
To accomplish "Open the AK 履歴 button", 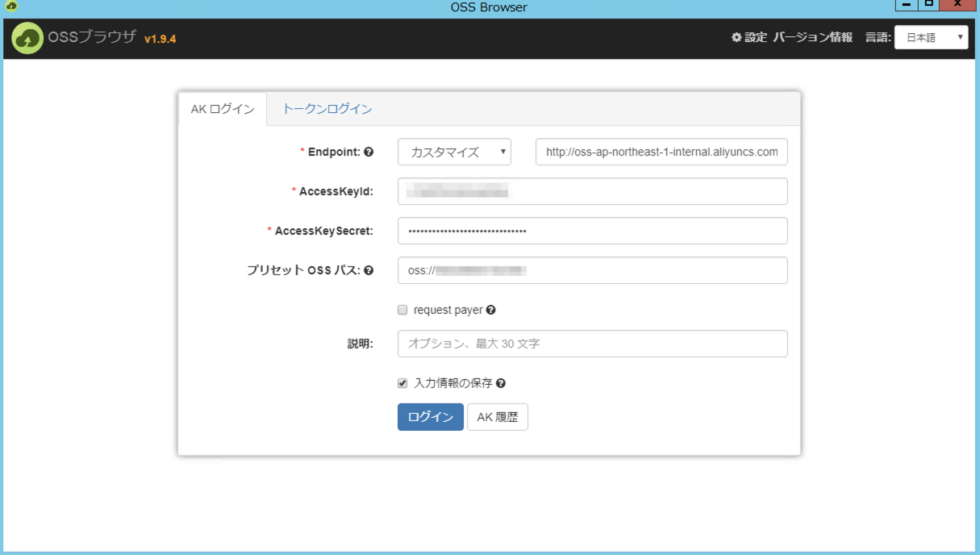I will (x=498, y=417).
